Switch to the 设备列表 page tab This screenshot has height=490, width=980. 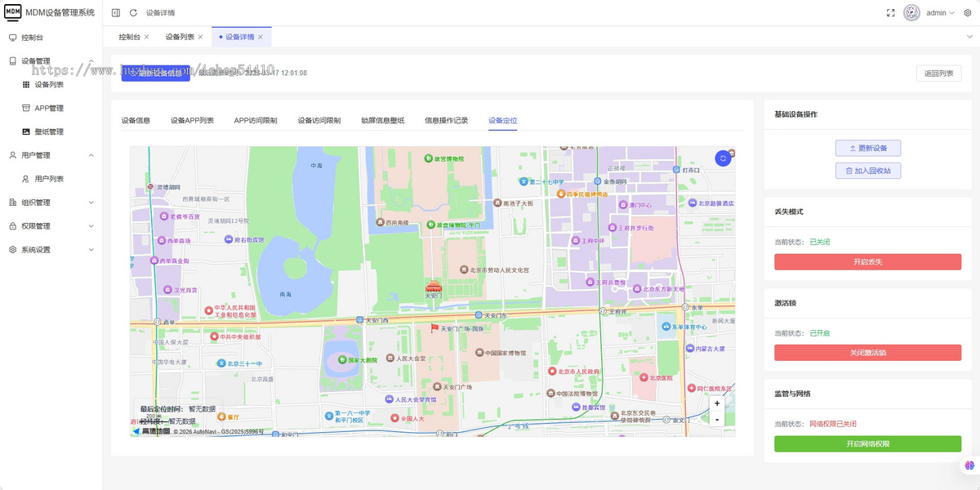(x=180, y=37)
